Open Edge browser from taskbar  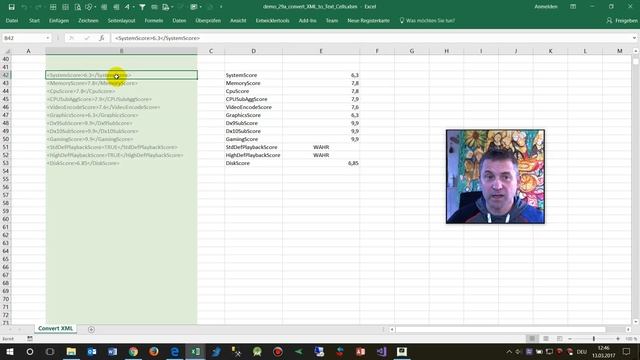point(174,351)
